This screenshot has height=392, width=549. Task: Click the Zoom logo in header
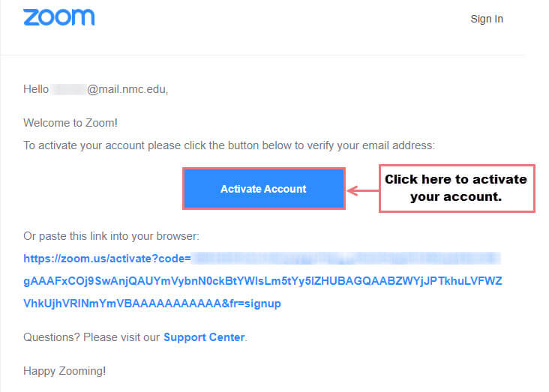(58, 17)
